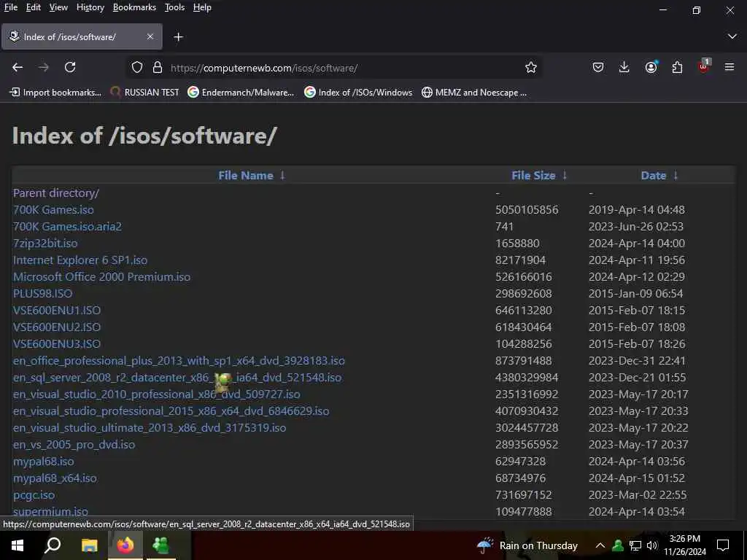Open the RUSSIAN TEST bookmark
The image size is (747, 560).
coord(144,93)
